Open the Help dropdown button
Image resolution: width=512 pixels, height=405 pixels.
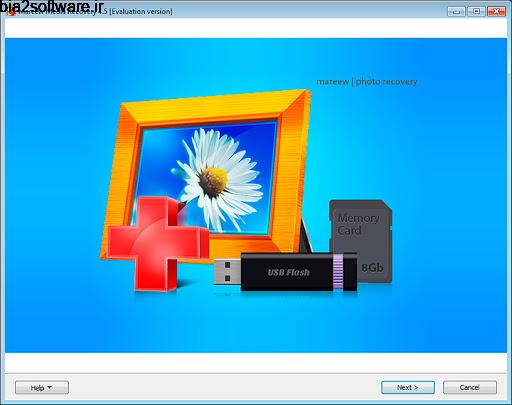click(42, 387)
